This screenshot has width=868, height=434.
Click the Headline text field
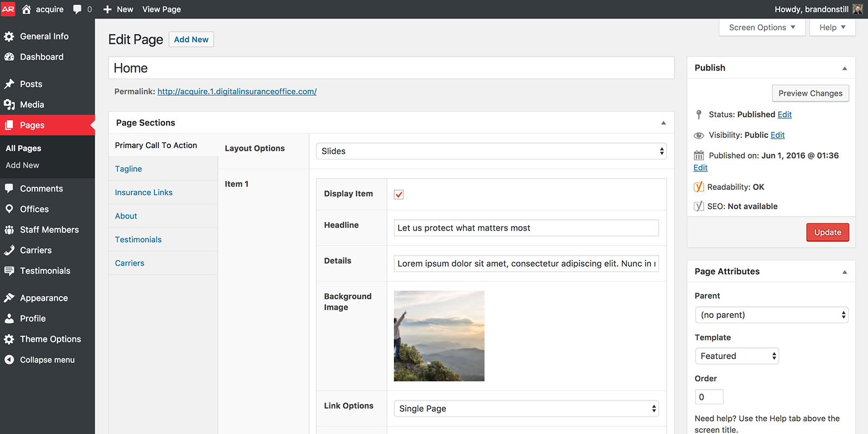coord(526,228)
